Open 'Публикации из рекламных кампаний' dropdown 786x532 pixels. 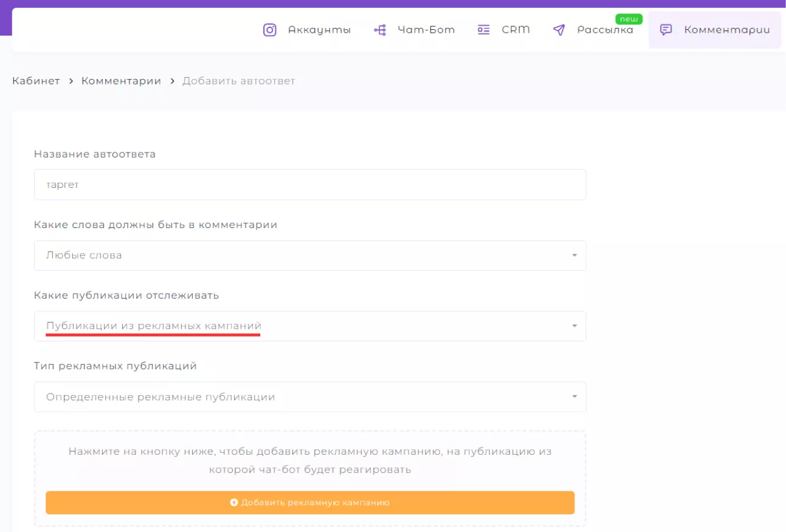[x=310, y=326]
